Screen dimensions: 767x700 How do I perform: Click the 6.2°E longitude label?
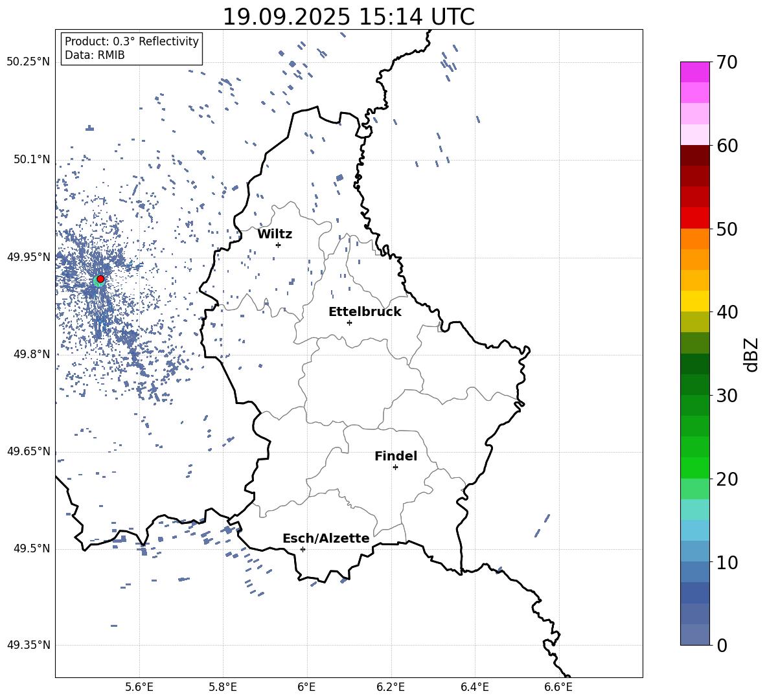pyautogui.click(x=391, y=687)
